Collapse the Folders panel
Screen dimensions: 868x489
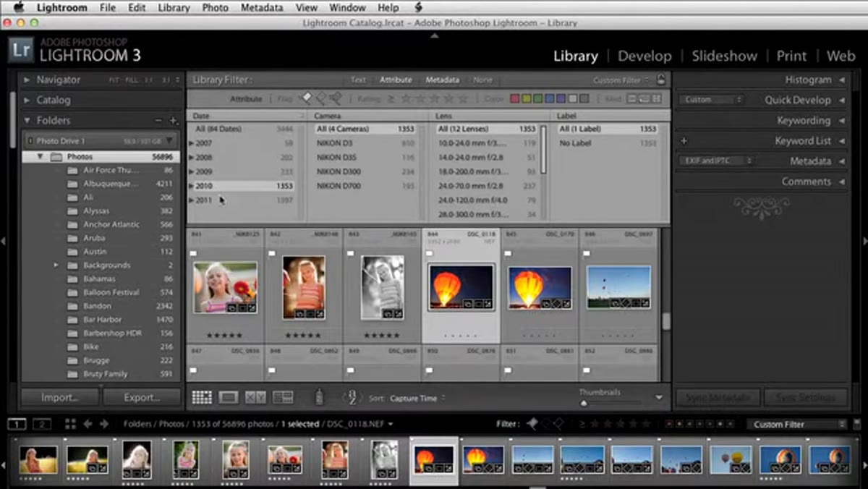pos(27,121)
